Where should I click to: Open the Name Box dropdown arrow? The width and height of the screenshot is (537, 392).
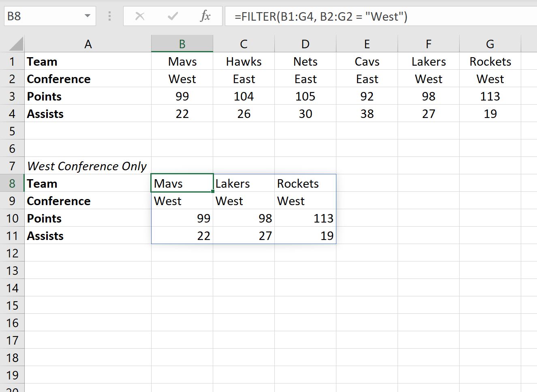[87, 16]
